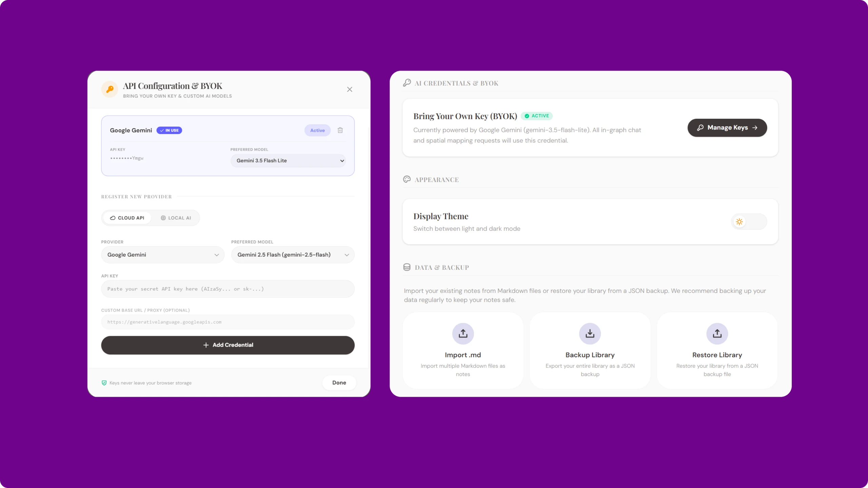This screenshot has height=488, width=868.
Task: Click the masked API key ending in Ymgw
Action: (x=127, y=158)
